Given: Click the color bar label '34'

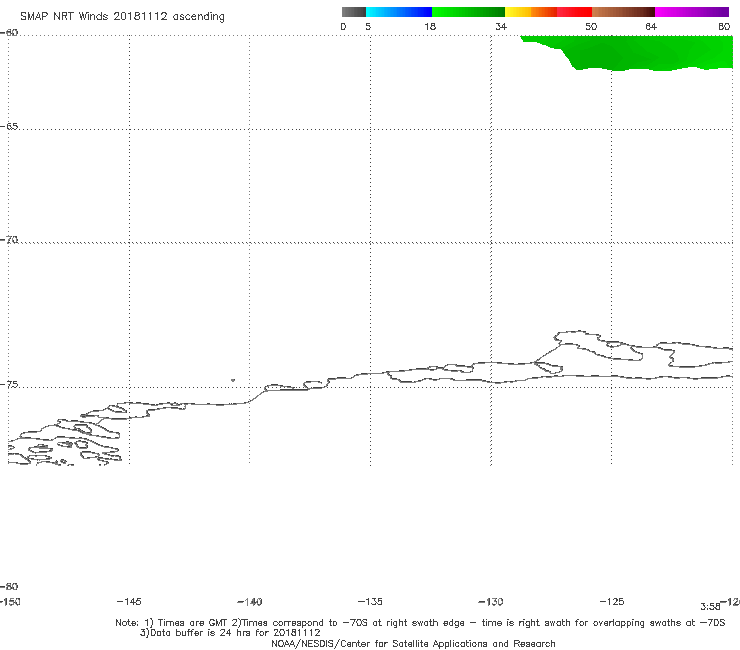Looking at the screenshot, I should click(x=501, y=26).
